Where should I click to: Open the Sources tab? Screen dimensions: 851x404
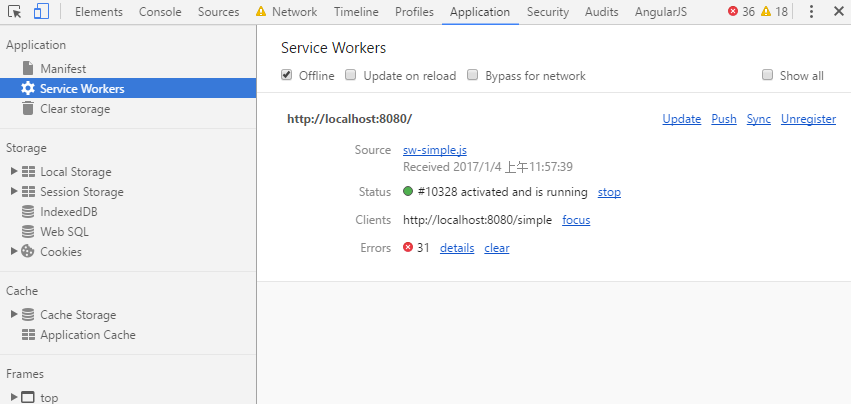(x=218, y=12)
